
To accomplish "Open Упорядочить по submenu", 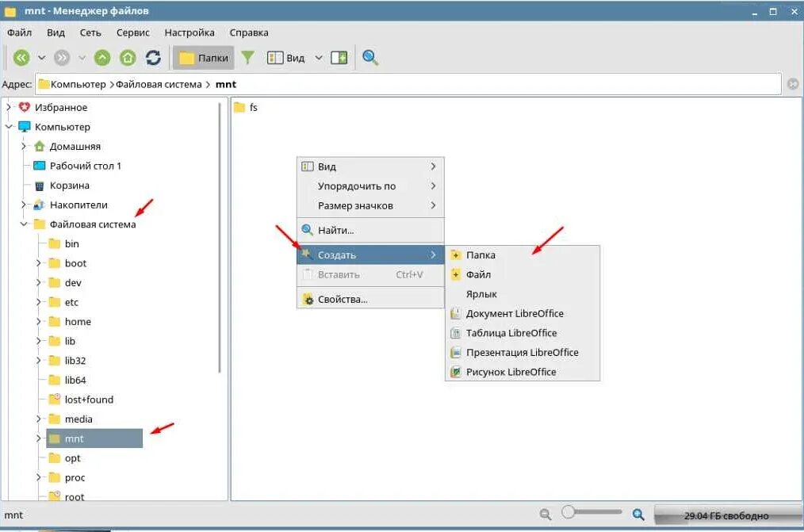I will pos(370,186).
